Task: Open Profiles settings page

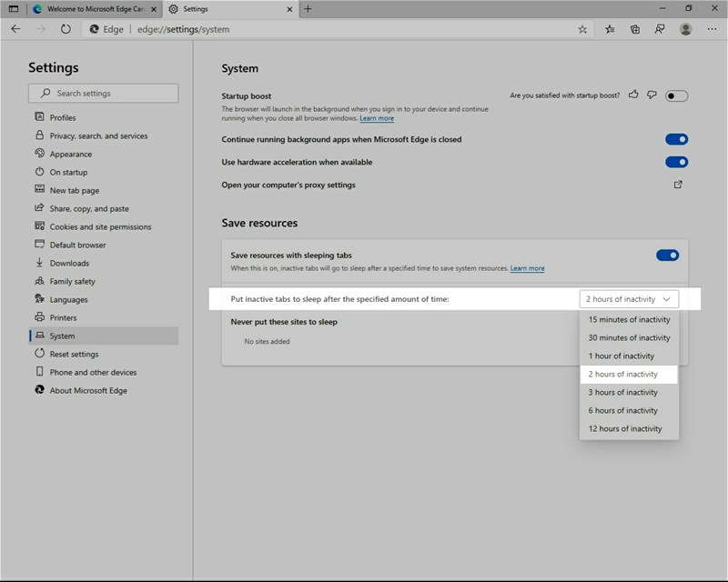Action: pos(103,117)
